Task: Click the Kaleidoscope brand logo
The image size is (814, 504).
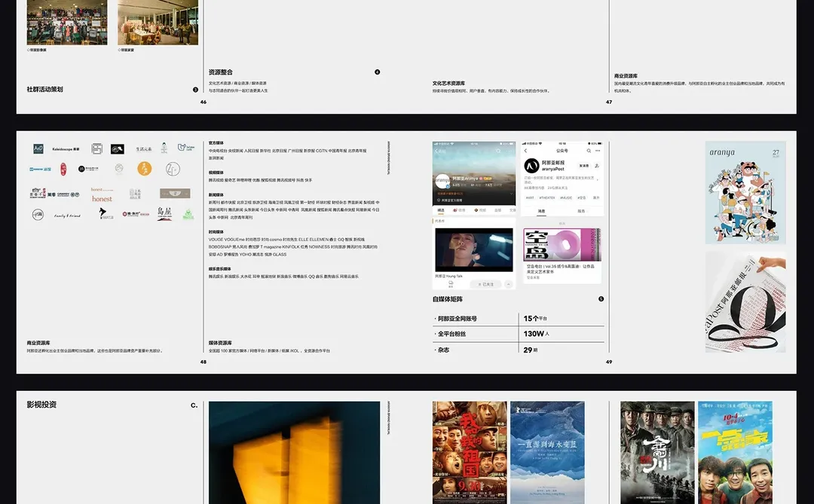Action: [66, 149]
